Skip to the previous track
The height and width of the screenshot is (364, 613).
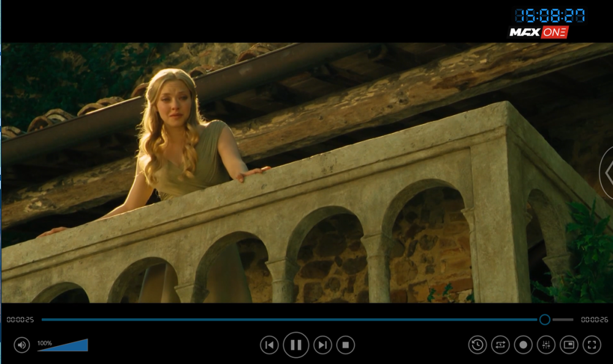point(269,345)
